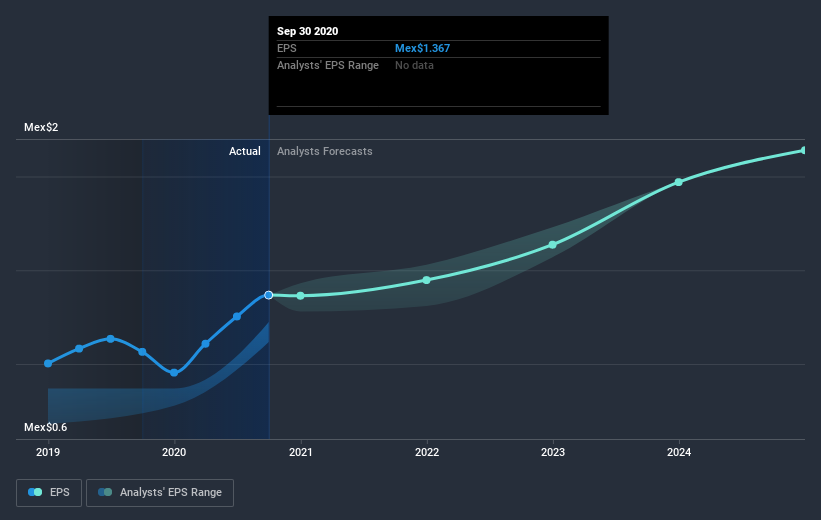
Task: Click the Analysts Forecasts label
Action: 325,151
